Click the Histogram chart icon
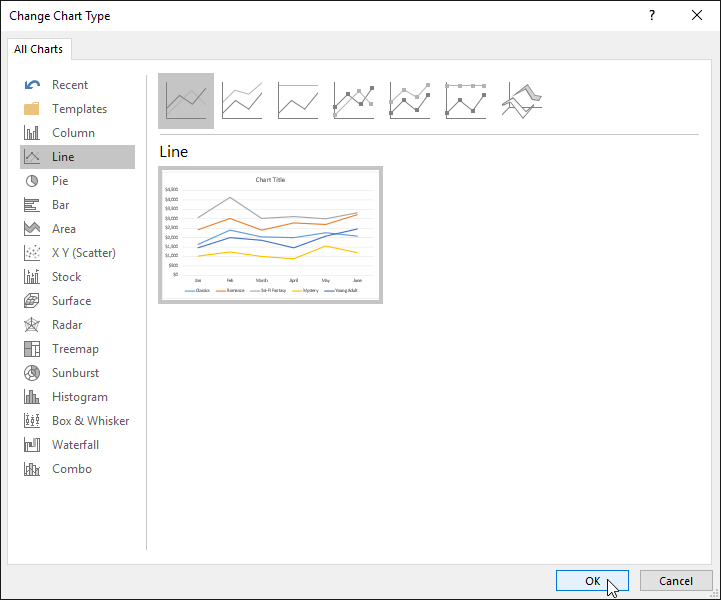Screen dimensions: 721x600 point(32,397)
